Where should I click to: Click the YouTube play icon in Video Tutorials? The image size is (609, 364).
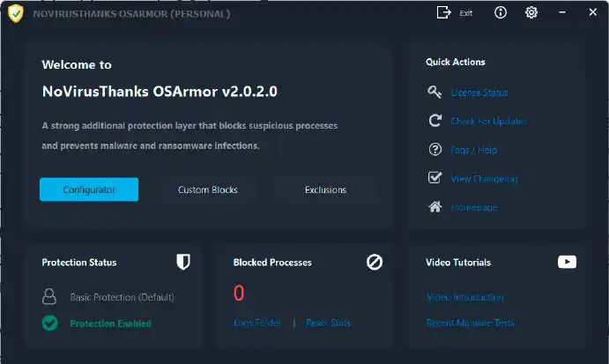click(567, 262)
